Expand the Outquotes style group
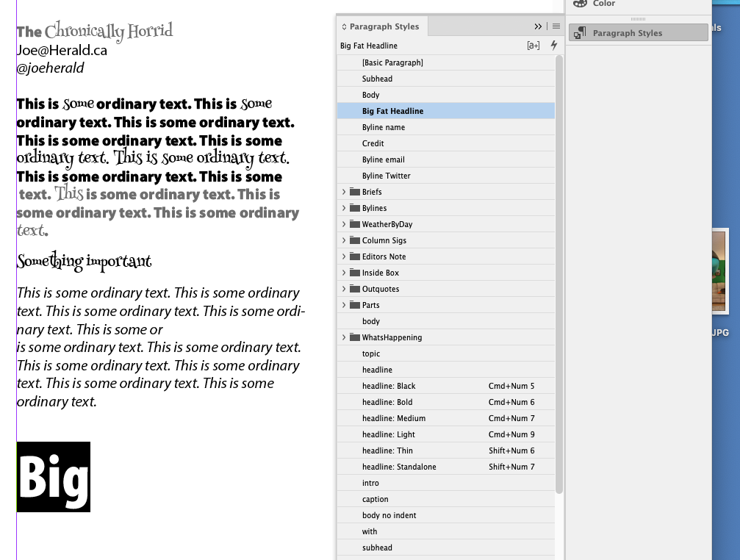 coord(344,289)
